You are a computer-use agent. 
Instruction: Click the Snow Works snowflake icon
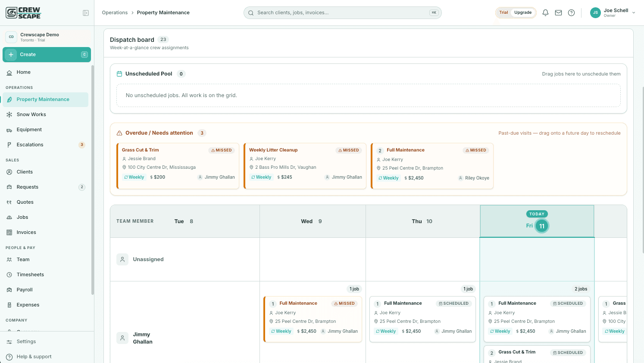click(9, 115)
